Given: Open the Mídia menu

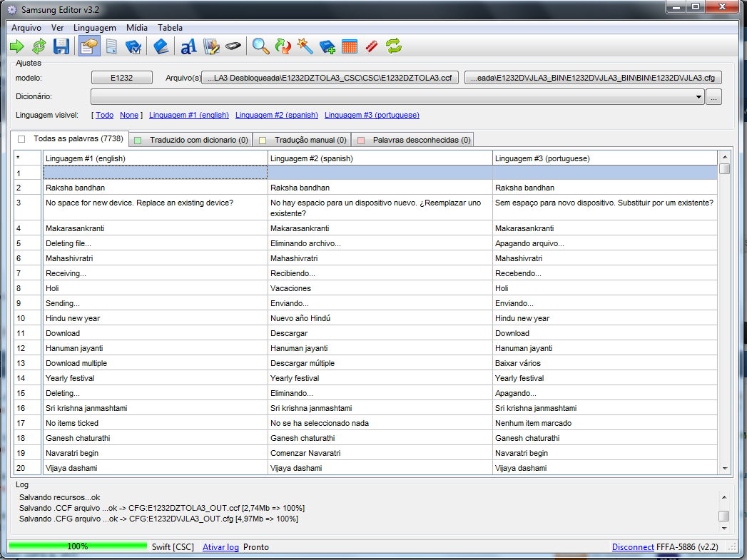Looking at the screenshot, I should tap(137, 28).
